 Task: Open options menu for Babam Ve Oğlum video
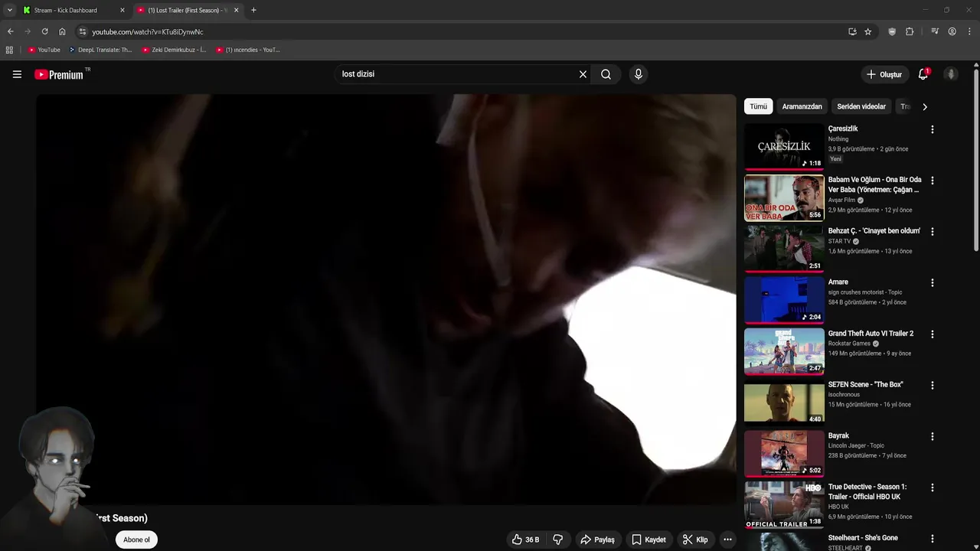click(x=932, y=181)
